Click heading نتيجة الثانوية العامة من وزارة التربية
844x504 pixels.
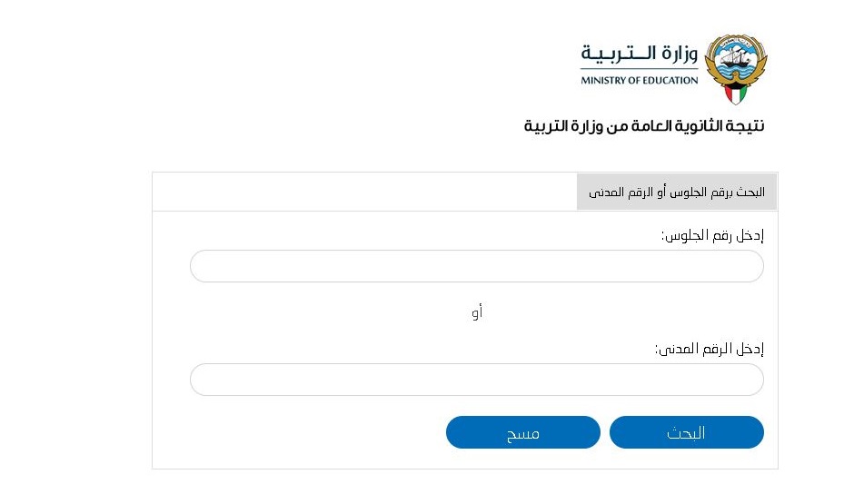[x=644, y=126]
